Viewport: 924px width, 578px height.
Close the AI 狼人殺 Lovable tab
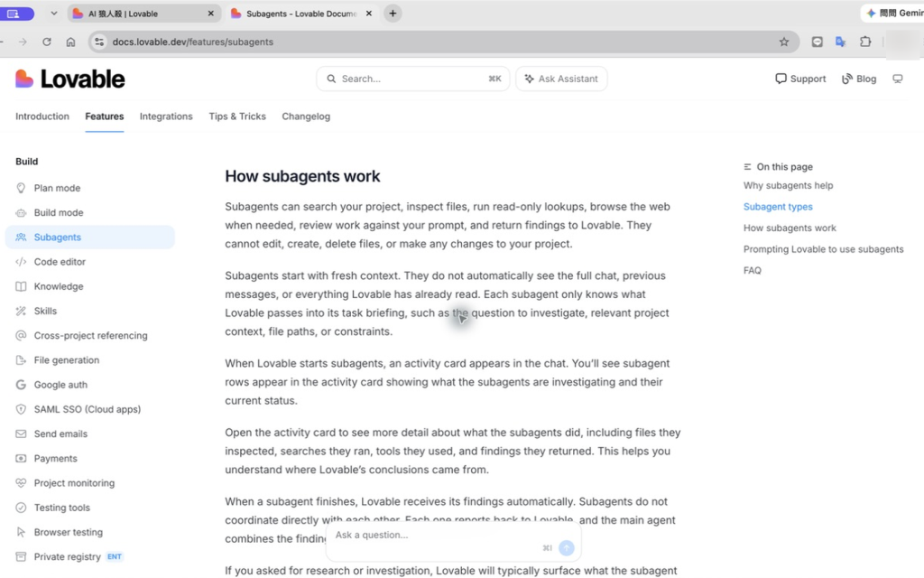211,13
